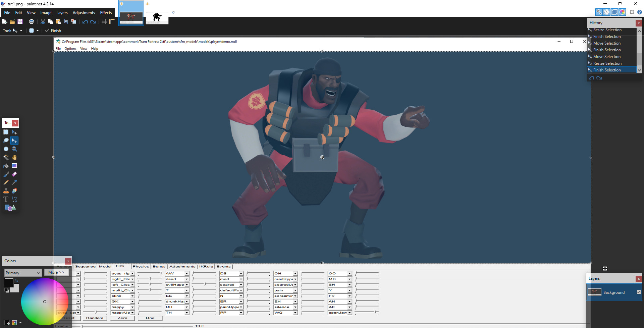Open the evilHapp flex dropdown
The height and width of the screenshot is (328, 644).
click(x=187, y=285)
